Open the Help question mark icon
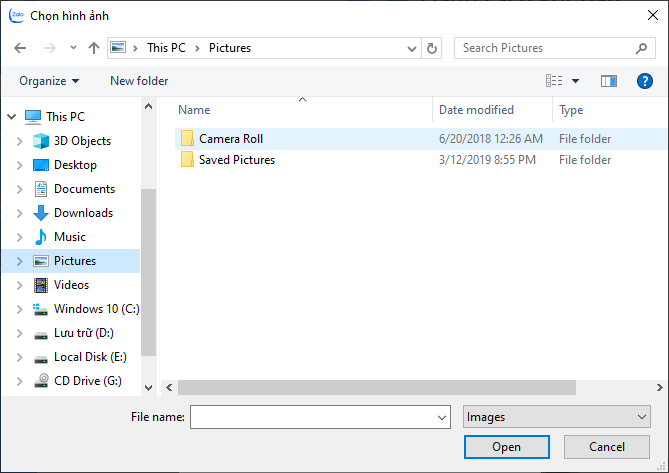 click(x=645, y=81)
